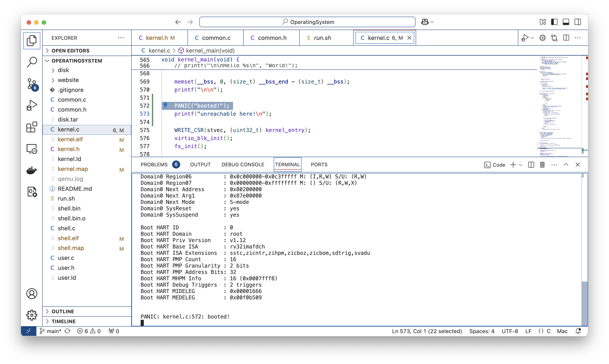Expand the OUTLINE section
The height and width of the screenshot is (364, 609).
63,311
